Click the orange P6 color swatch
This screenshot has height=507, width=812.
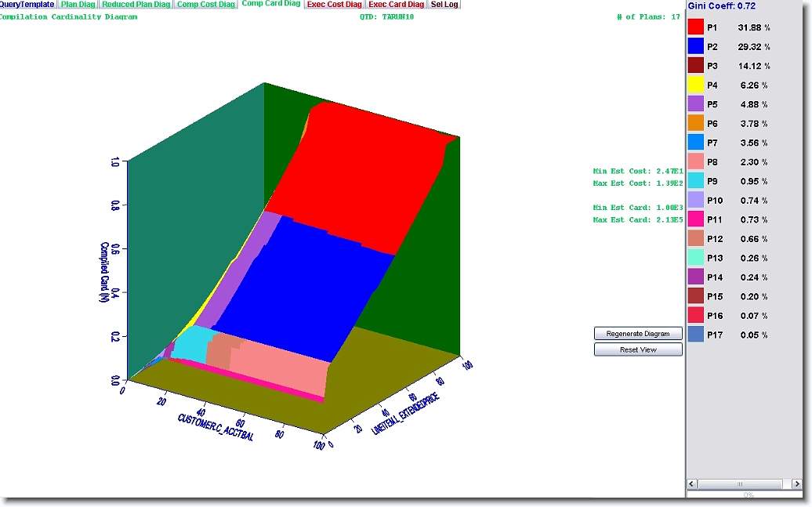tap(695, 124)
